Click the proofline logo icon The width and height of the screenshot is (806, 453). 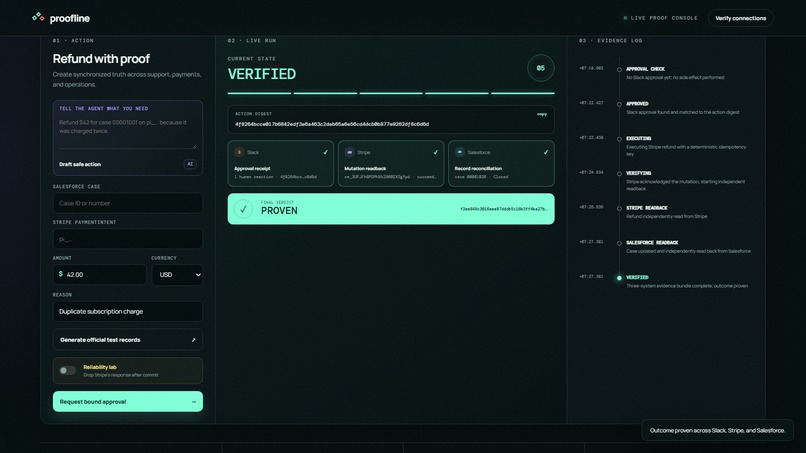38,17
